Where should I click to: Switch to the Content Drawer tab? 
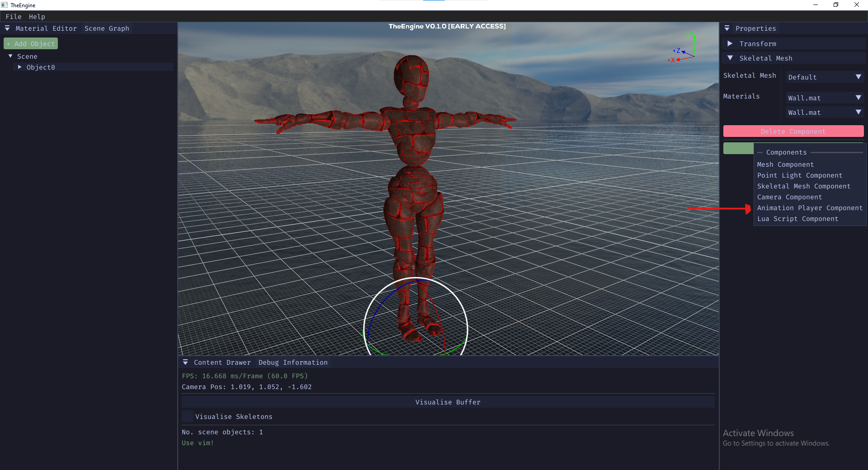tap(222, 362)
